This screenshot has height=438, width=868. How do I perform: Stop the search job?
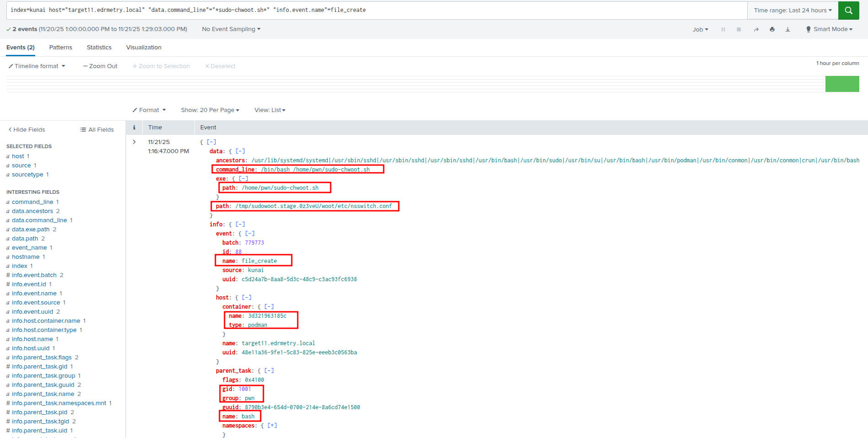pos(739,29)
